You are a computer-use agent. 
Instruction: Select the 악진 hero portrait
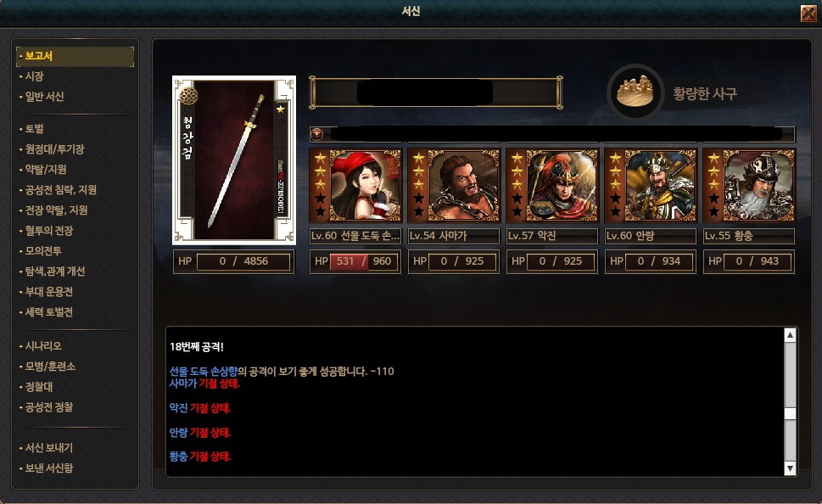pos(552,185)
